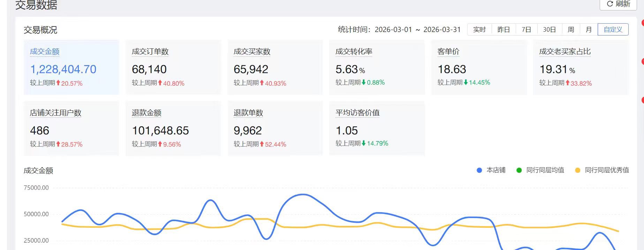This screenshot has width=644, height=250.
Task: Select the 退款金额 metric card
Action: point(173,128)
